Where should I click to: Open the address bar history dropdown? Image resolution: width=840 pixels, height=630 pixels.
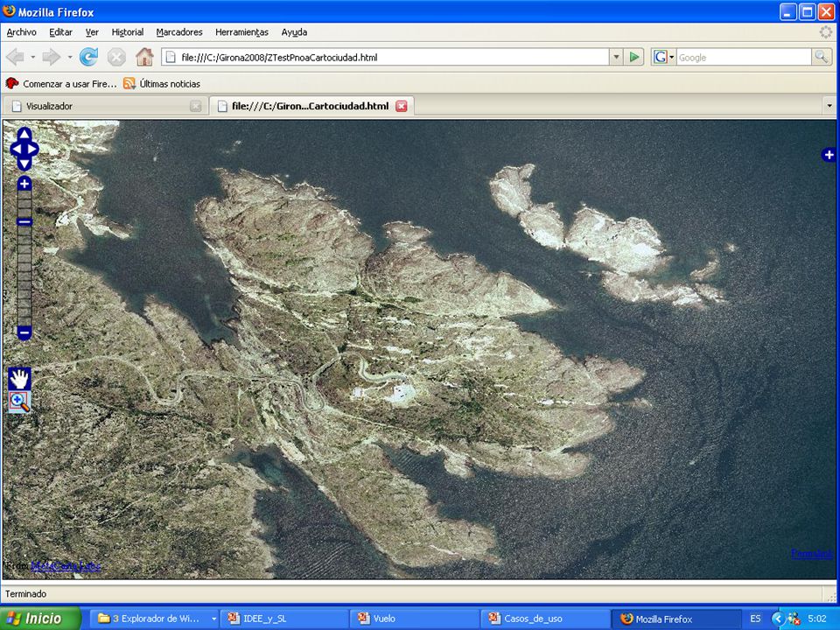(616, 58)
